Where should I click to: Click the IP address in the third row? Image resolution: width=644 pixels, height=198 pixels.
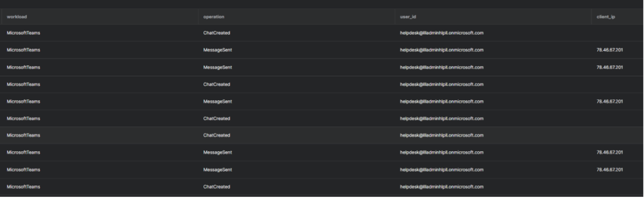pyautogui.click(x=609, y=67)
